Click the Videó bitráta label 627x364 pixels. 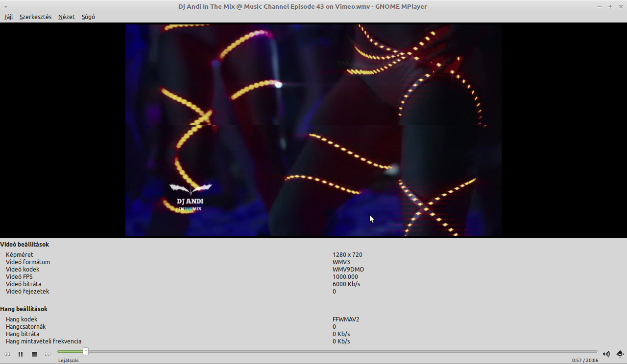tap(24, 284)
